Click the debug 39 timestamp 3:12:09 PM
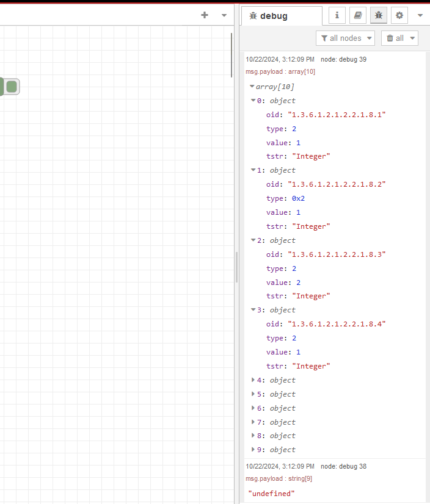The height and width of the screenshot is (504, 430). point(280,59)
